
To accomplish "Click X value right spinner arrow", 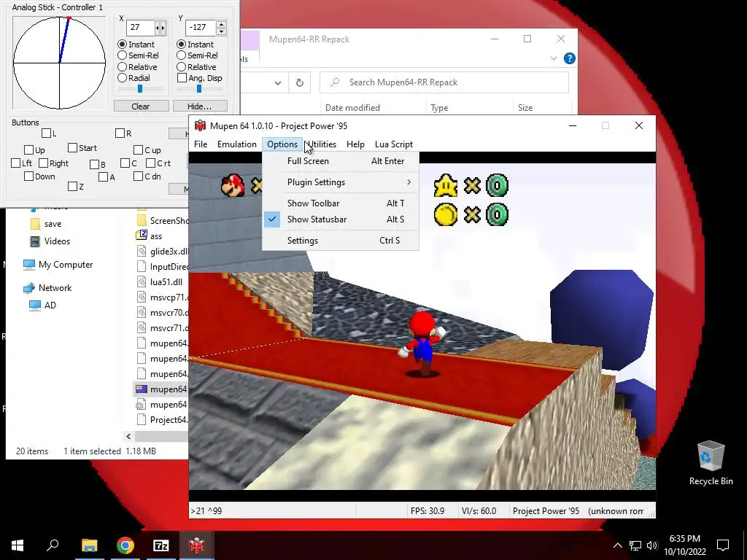I will coord(163,28).
